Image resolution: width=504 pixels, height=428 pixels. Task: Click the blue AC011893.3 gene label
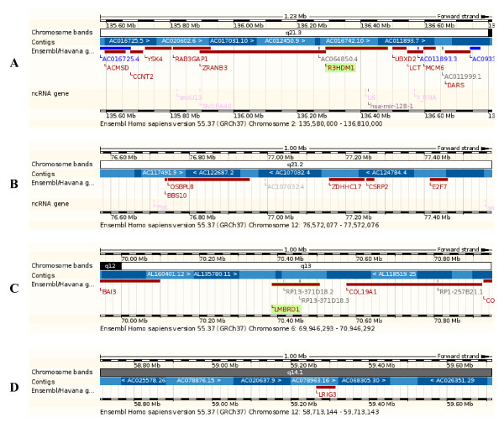pyautogui.click(x=438, y=59)
